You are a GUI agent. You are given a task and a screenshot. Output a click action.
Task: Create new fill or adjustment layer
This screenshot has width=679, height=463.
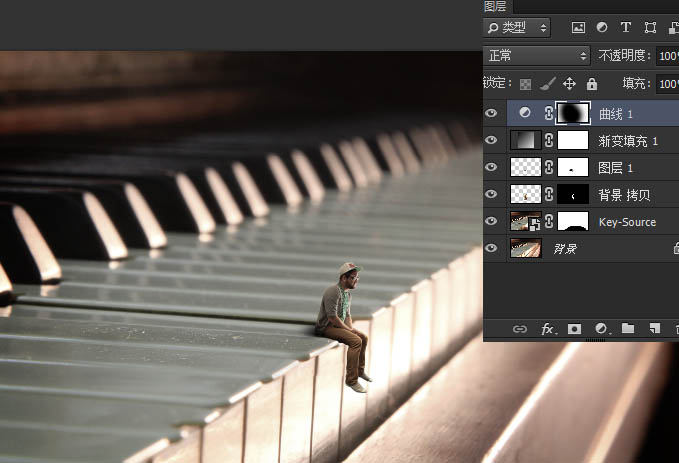tap(601, 329)
